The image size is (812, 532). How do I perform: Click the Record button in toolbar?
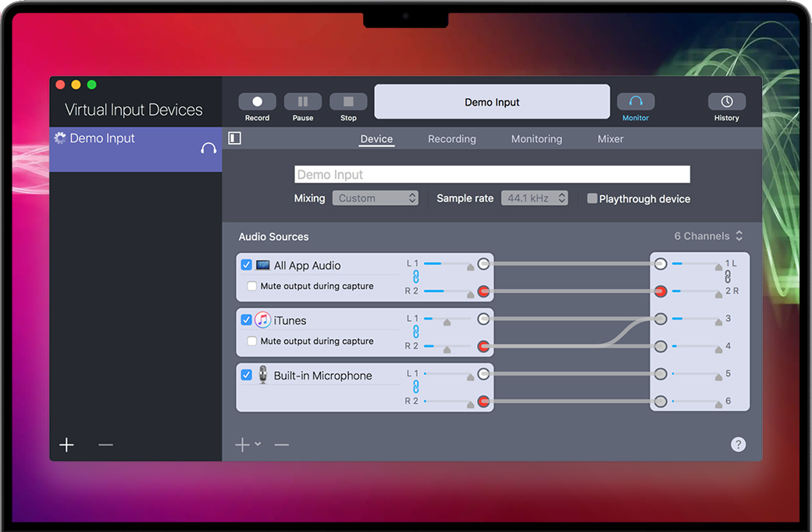[257, 102]
